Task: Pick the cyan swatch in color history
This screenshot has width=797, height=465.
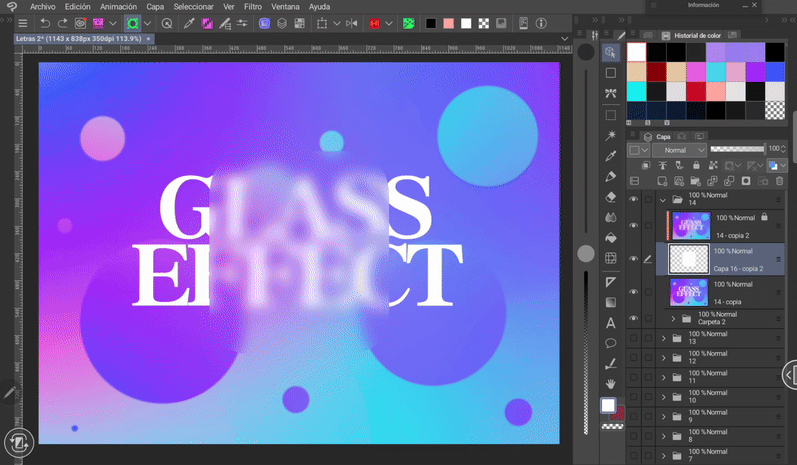Action: [x=637, y=91]
